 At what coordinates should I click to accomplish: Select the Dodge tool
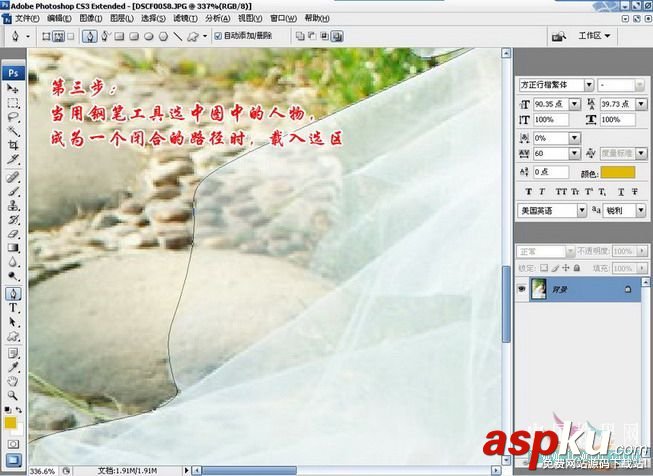pos(13,277)
